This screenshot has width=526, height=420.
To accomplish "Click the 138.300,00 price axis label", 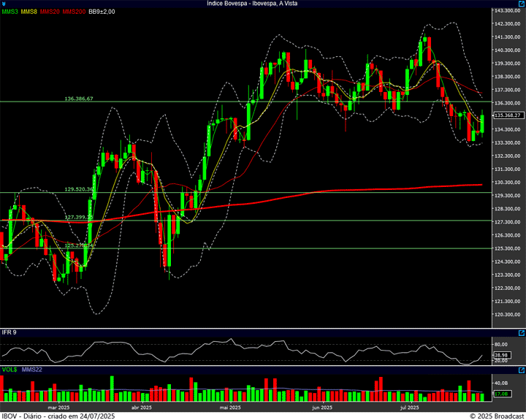I will (508, 77).
